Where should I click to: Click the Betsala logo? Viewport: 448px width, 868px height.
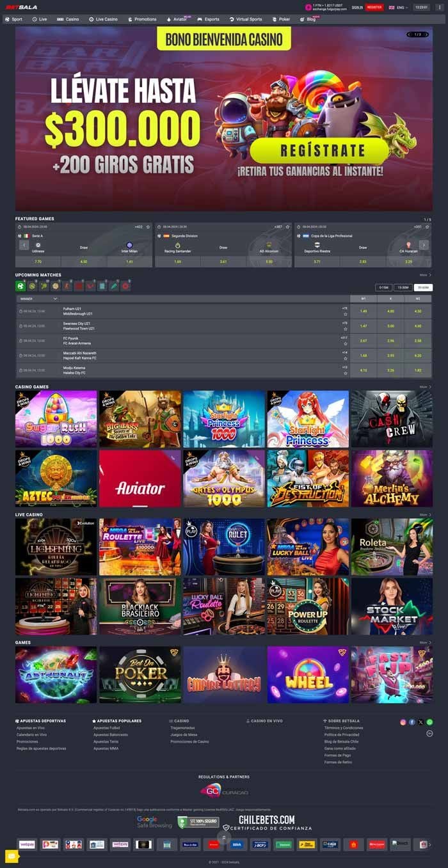22,7
